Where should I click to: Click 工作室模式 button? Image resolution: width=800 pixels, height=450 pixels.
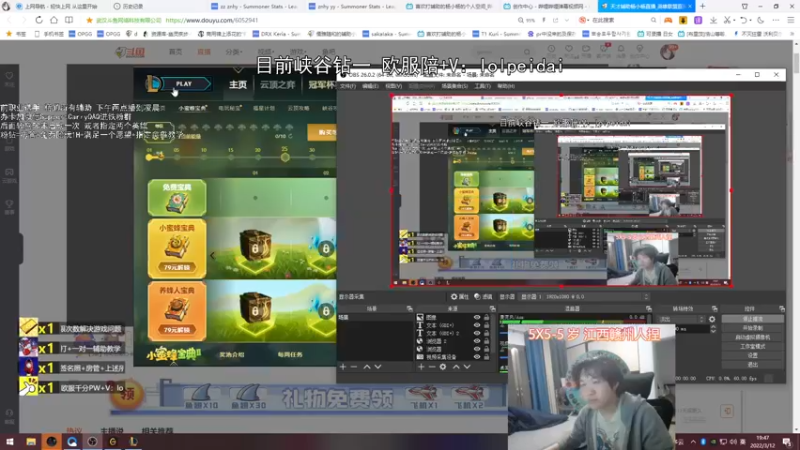pos(753,346)
